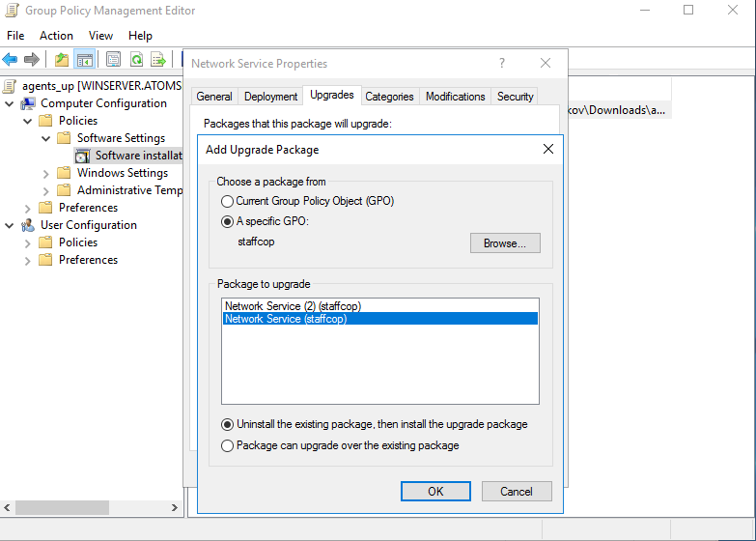Viewport: 756px width, 541px height.
Task: Click the Refresh toolbar icon
Action: (x=136, y=59)
